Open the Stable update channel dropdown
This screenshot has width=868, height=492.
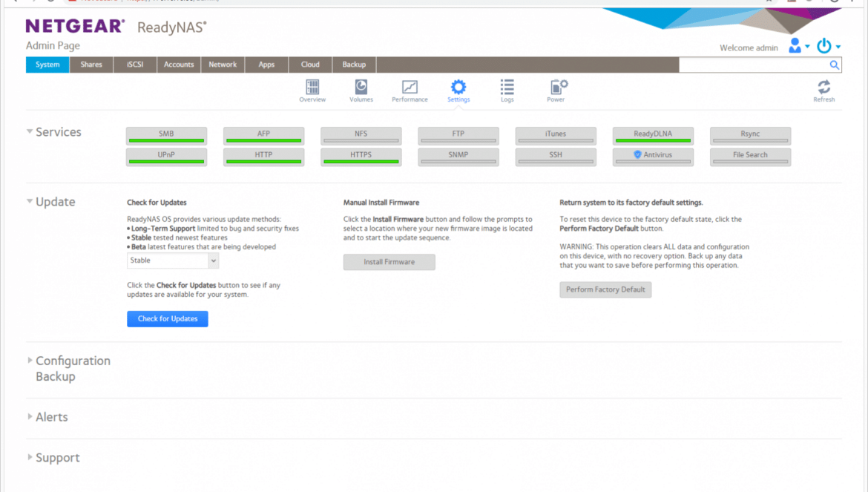pyautogui.click(x=173, y=260)
